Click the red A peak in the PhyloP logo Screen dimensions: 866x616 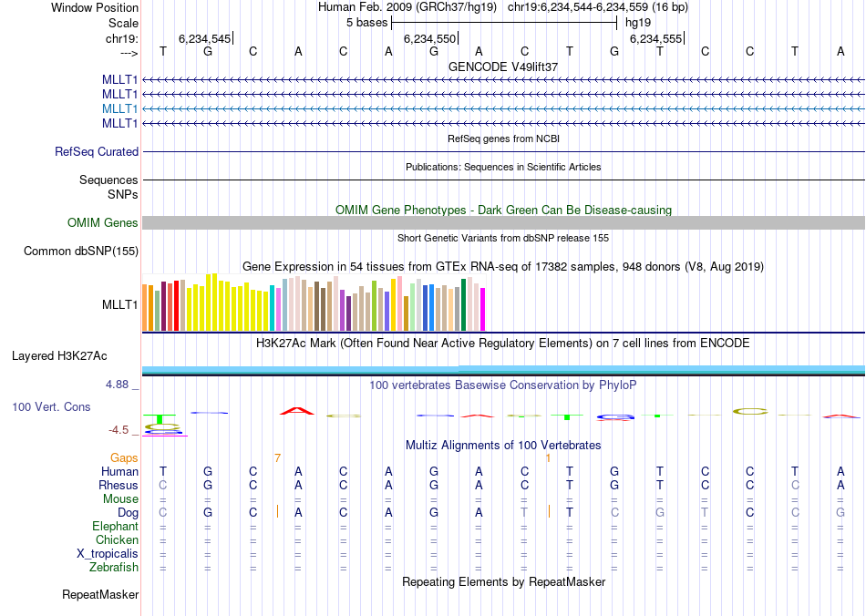(297, 411)
